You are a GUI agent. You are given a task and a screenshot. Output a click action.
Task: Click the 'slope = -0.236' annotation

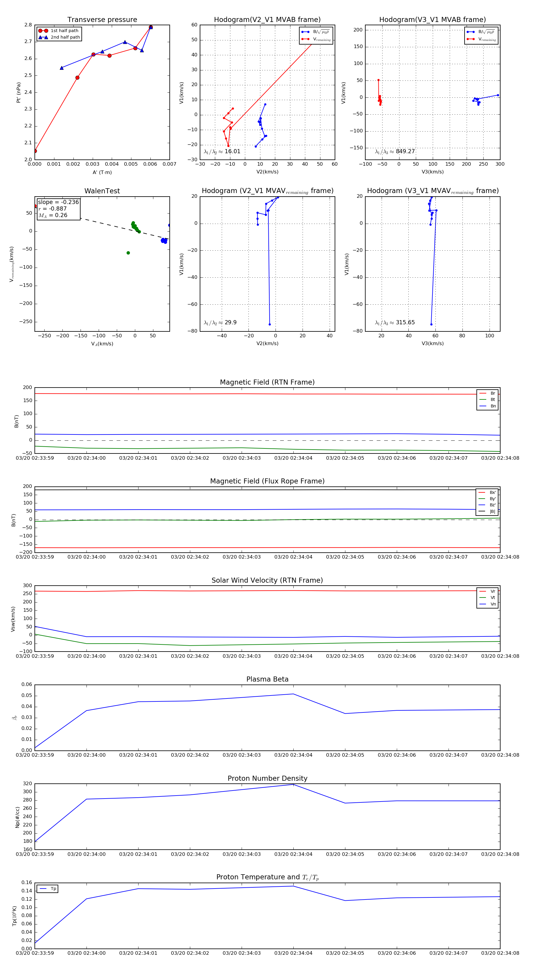click(58, 202)
